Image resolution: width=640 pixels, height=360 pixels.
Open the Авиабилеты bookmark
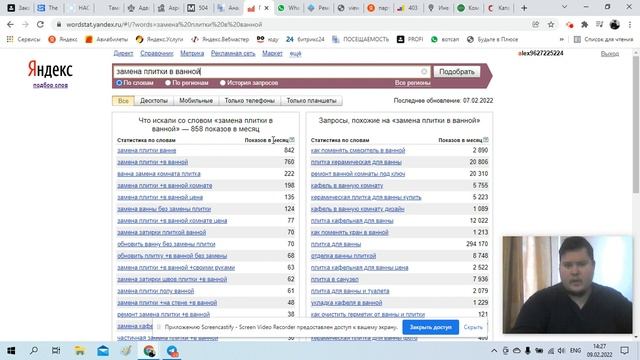106,40
